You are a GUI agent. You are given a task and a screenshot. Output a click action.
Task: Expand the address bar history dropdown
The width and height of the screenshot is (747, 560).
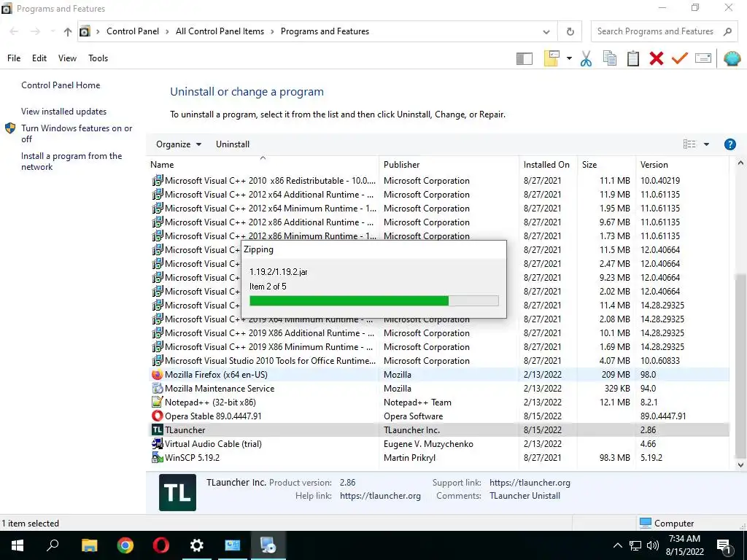(x=546, y=32)
